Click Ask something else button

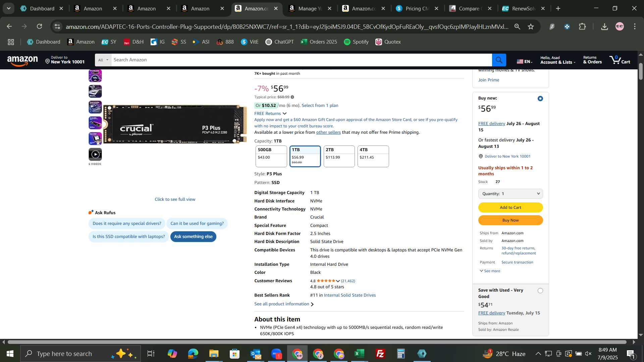193,237
